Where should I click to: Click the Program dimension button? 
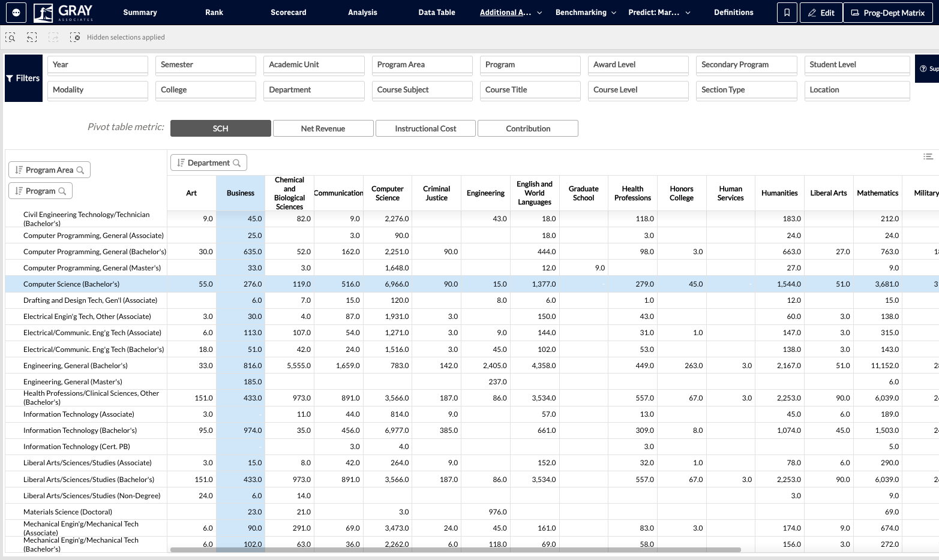[41, 191]
